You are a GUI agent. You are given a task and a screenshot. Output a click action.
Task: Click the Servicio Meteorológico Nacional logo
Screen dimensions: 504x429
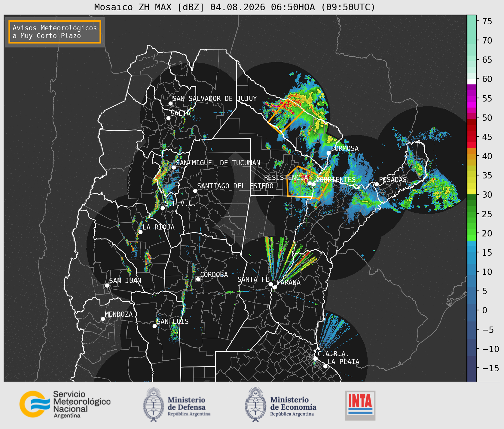65,404
